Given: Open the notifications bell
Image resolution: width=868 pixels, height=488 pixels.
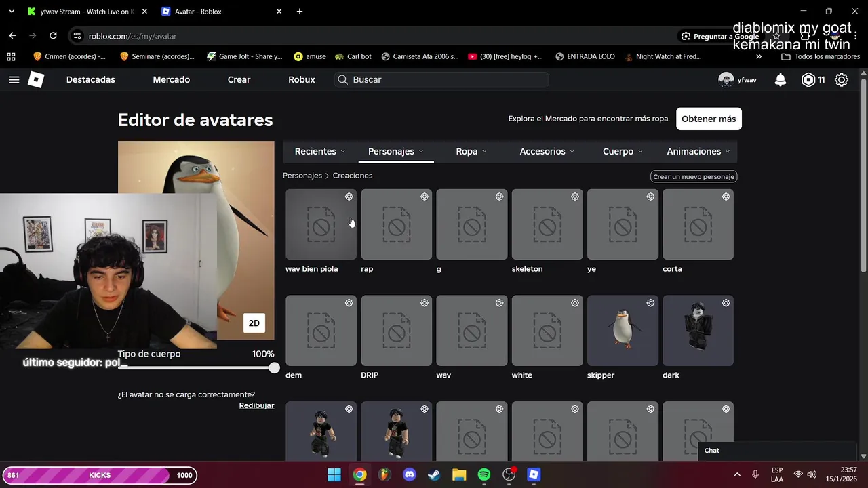Looking at the screenshot, I should tap(781, 80).
